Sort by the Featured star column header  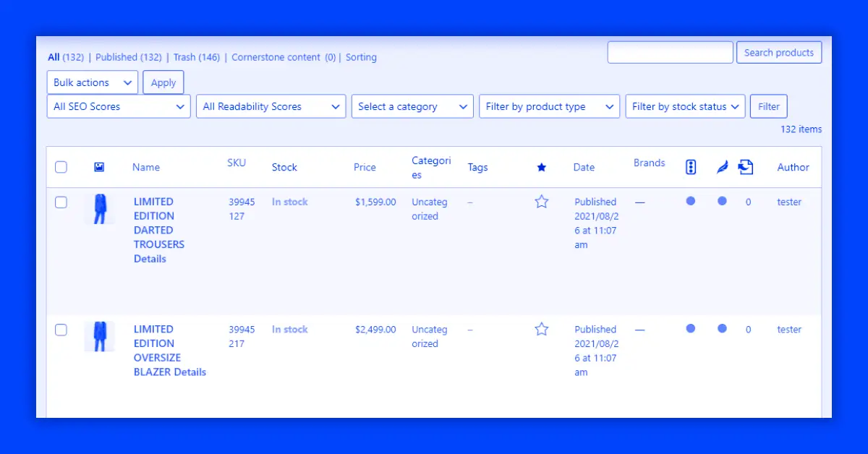(541, 167)
